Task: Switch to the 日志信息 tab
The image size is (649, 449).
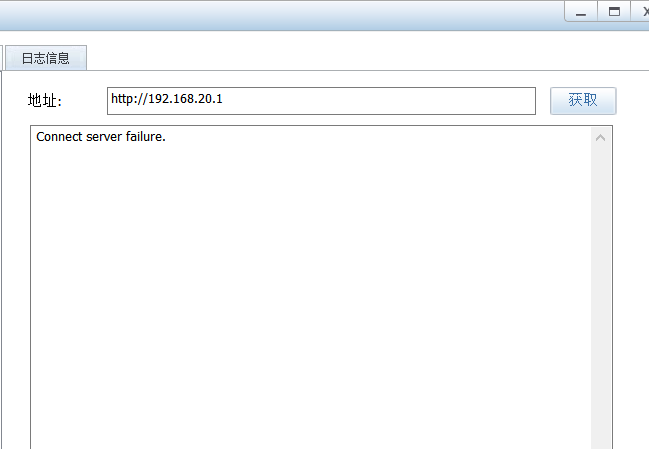Action: point(46,58)
